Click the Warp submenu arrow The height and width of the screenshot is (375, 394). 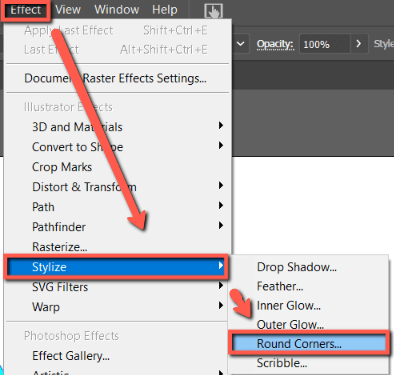(220, 306)
